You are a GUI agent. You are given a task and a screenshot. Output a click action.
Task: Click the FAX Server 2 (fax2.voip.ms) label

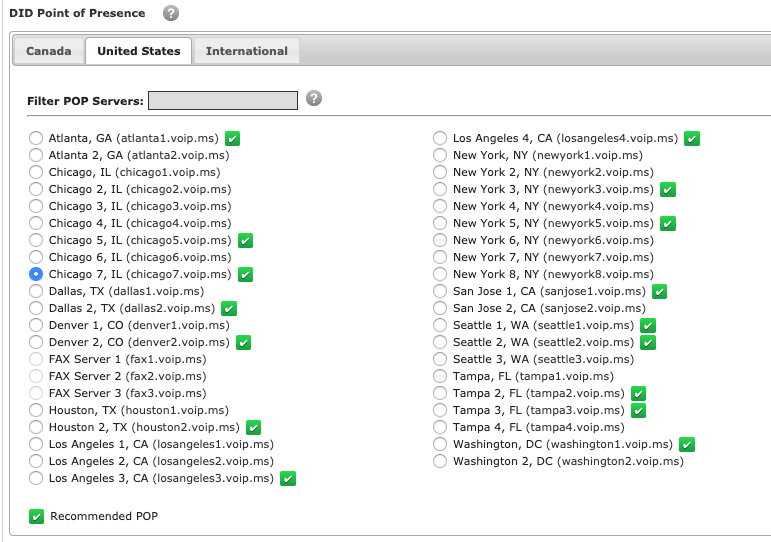(x=127, y=376)
